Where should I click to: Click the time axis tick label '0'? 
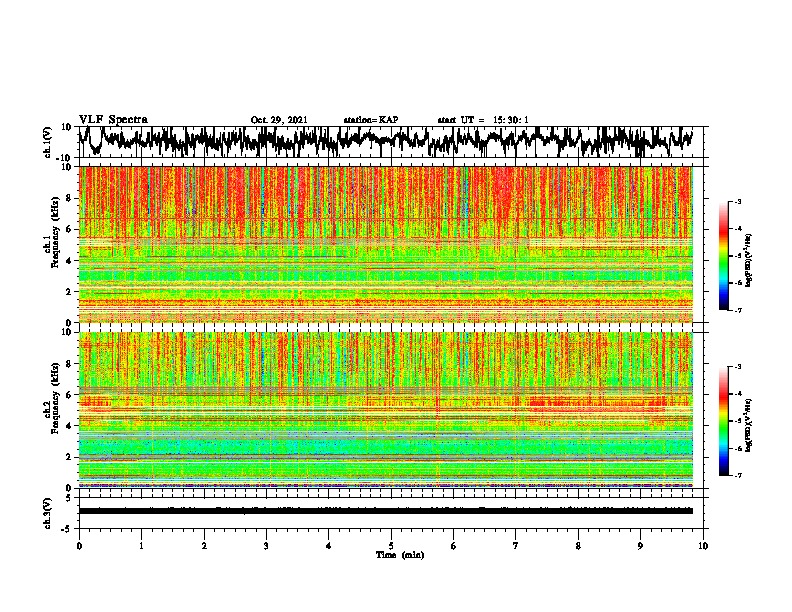(x=79, y=546)
